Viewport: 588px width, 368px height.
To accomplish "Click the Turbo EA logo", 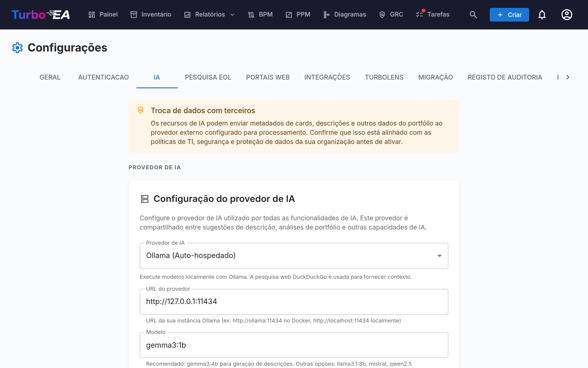I will point(41,14).
